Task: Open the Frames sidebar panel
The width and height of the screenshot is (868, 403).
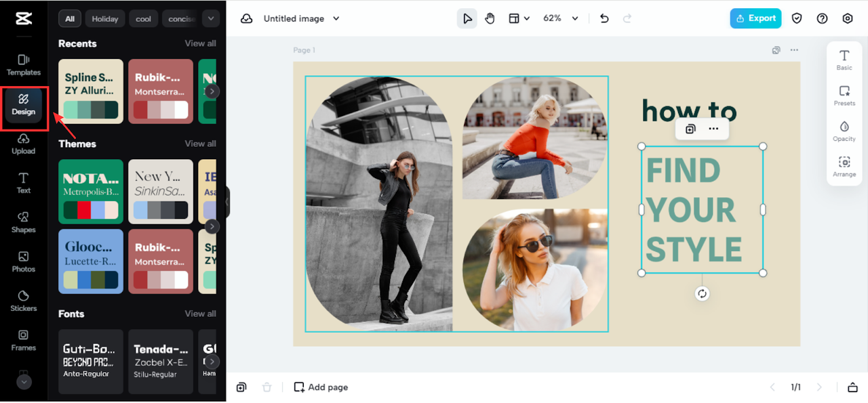Action: (24, 340)
